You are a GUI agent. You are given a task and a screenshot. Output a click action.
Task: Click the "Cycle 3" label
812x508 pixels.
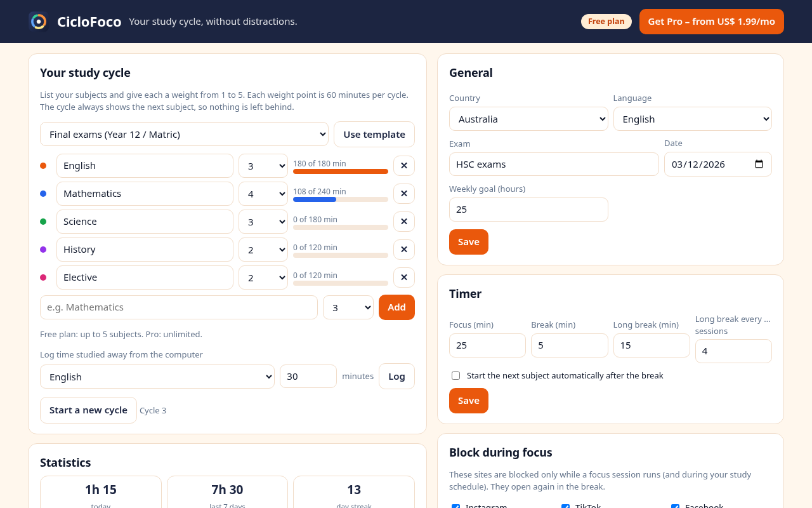coord(153,411)
